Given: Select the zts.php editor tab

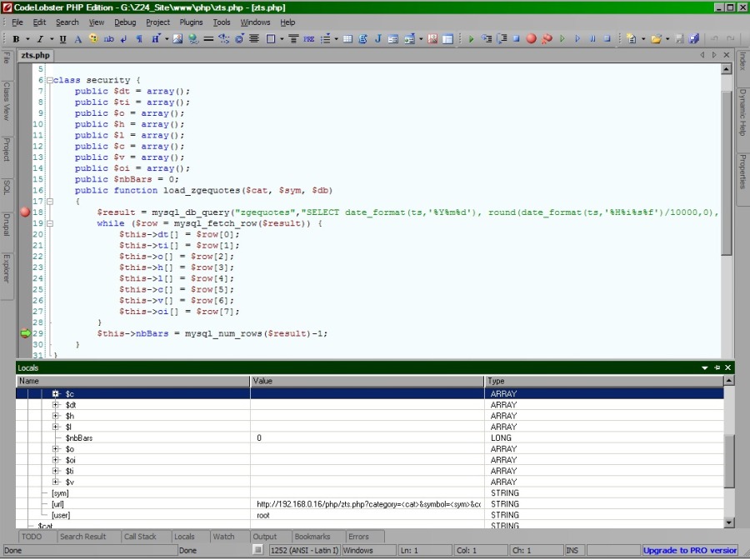Looking at the screenshot, I should point(35,56).
